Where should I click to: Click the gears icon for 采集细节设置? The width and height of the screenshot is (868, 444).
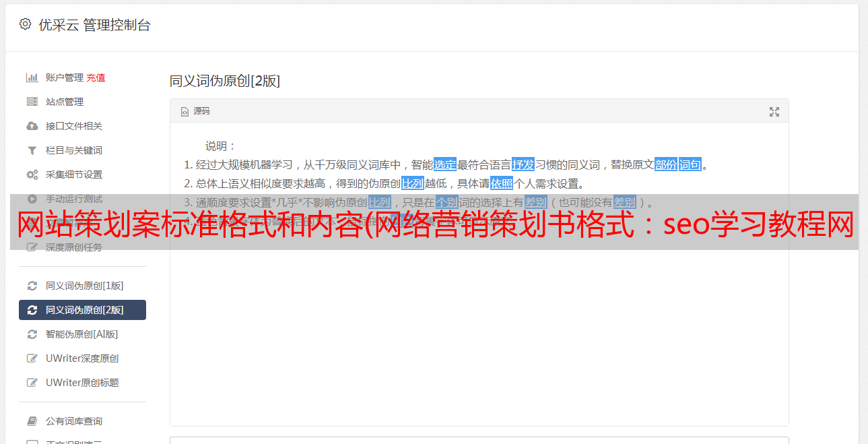tap(32, 175)
